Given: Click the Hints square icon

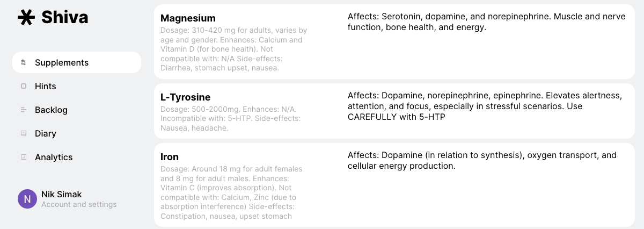Looking at the screenshot, I should pos(24,87).
